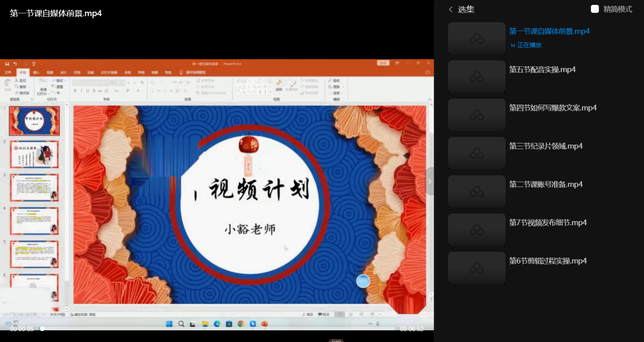Select thumbnail for 第6节剪辑过程实操.mp4
The height and width of the screenshot is (342, 644).
[476, 268]
